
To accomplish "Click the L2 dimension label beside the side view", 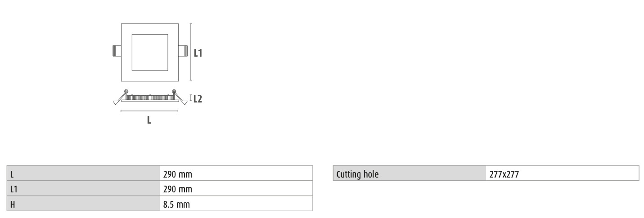I will (198, 99).
